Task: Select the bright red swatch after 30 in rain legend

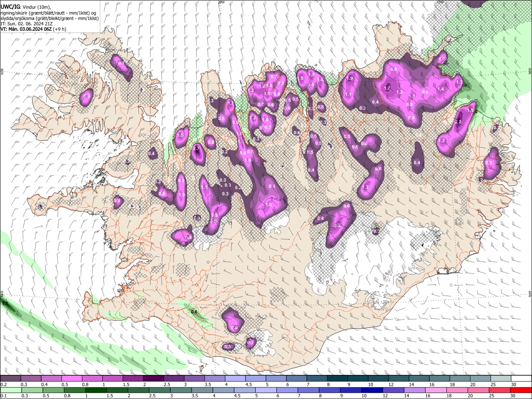Action: click(521, 390)
